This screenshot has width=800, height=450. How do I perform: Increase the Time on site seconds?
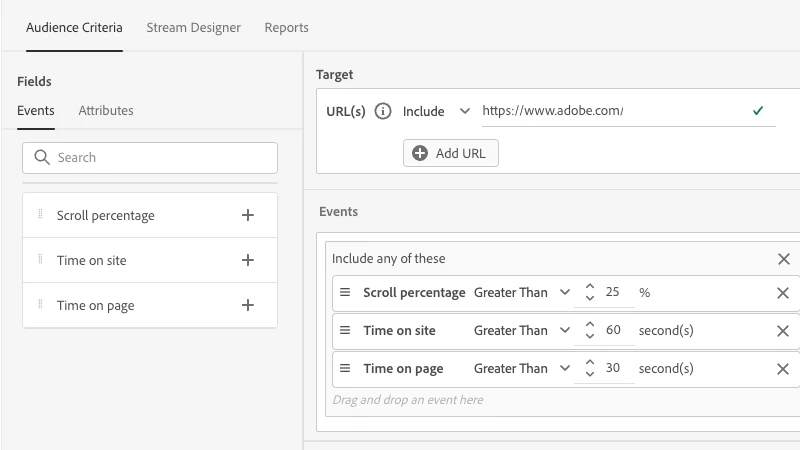point(590,324)
